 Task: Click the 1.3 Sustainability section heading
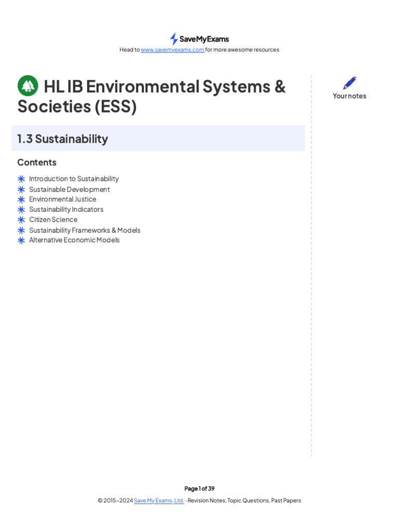point(62,139)
